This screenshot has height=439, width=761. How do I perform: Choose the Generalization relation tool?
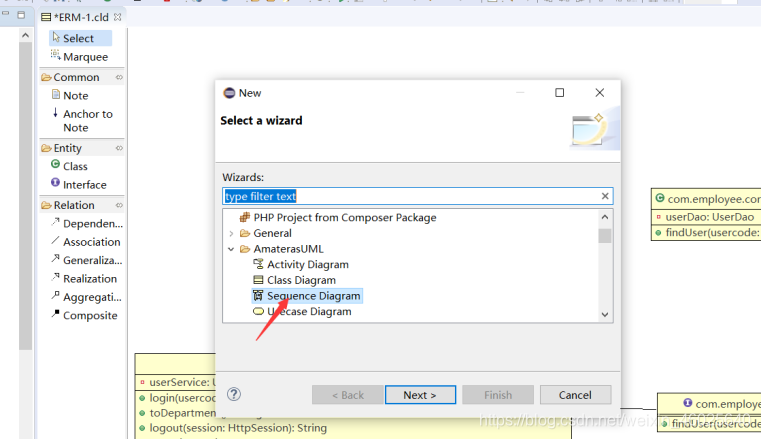pyautogui.click(x=86, y=260)
